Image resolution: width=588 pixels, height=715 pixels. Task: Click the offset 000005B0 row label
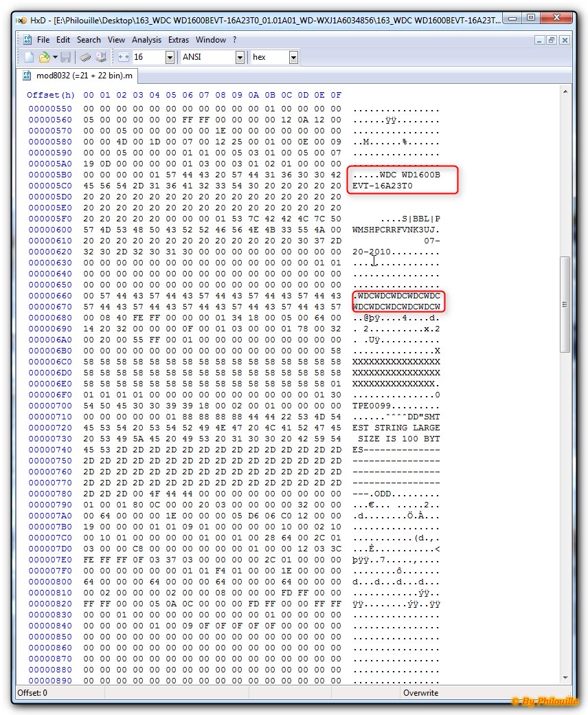click(50, 175)
